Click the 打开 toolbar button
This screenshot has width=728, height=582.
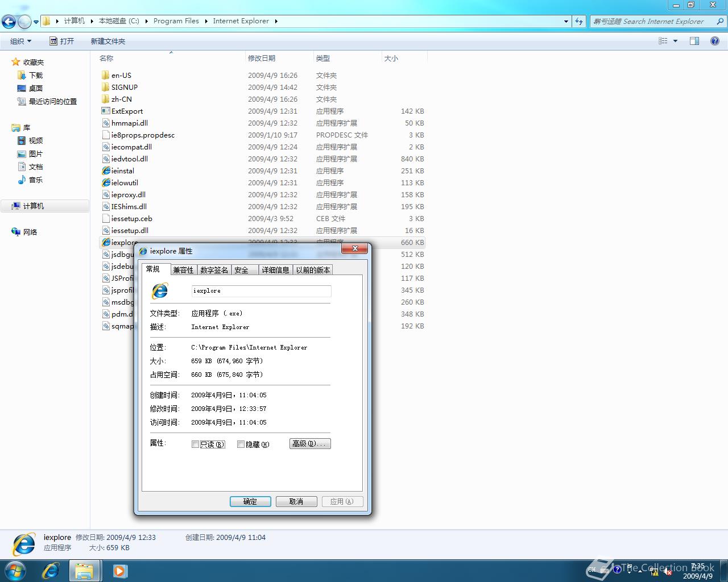click(61, 41)
